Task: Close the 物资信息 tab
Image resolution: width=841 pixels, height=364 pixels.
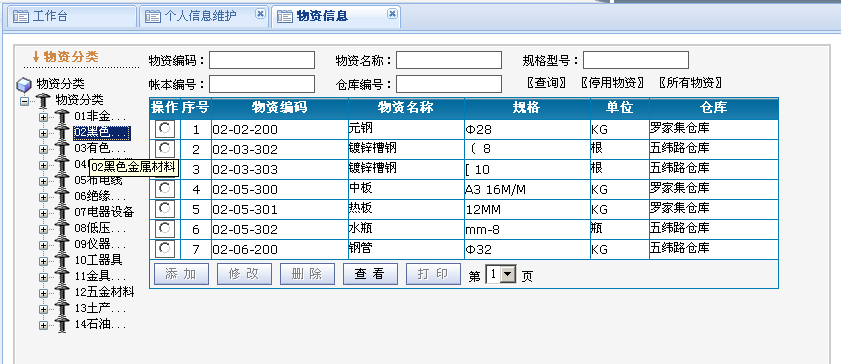Action: tap(393, 13)
